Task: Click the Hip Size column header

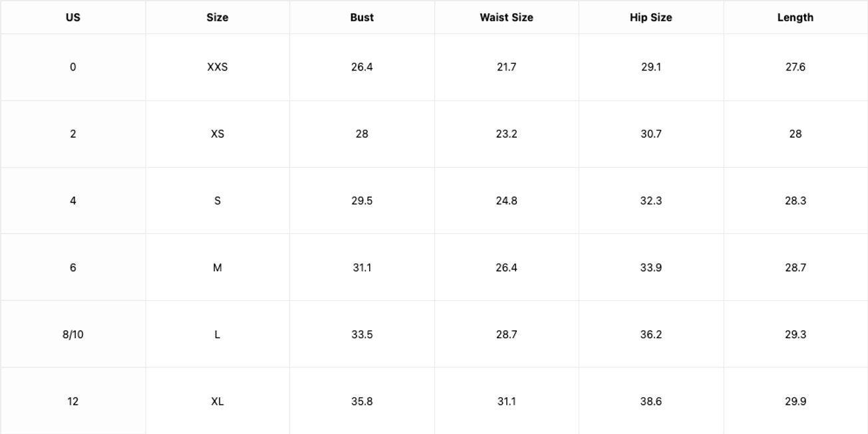Action: coord(651,18)
